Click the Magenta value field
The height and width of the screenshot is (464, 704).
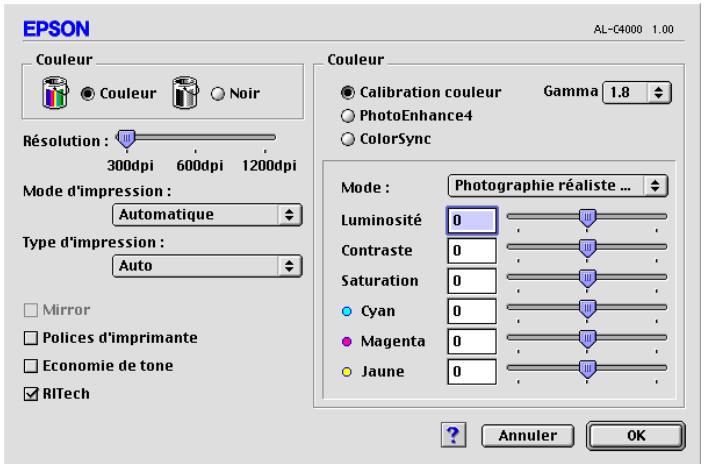(472, 341)
